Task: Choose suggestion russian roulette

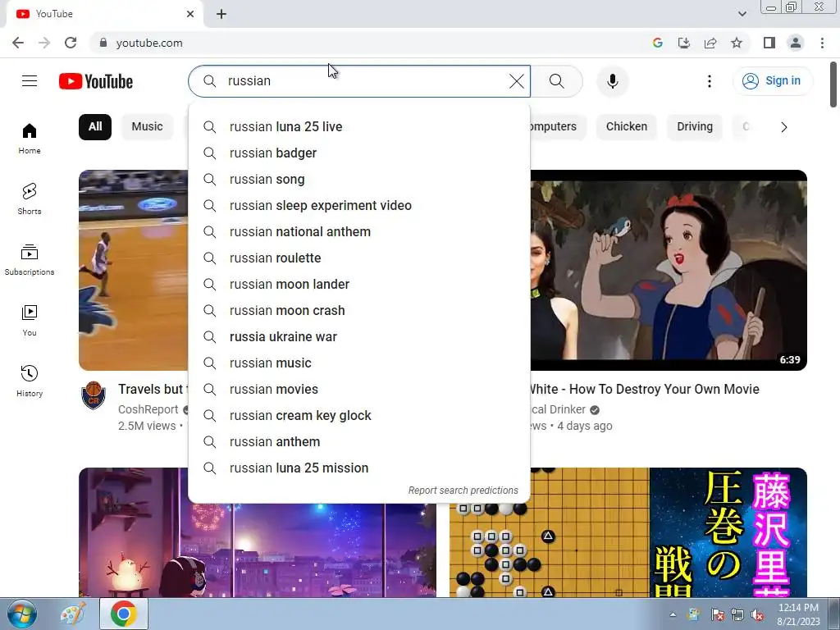Action: pos(359,258)
